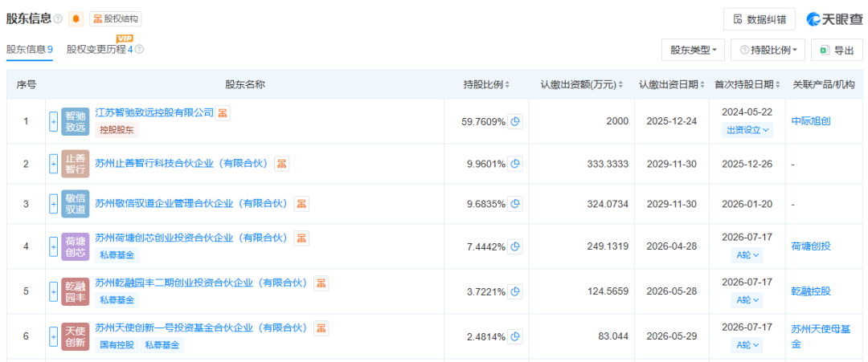Open the A轮 dropdown in 天使创新 row
The width and height of the screenshot is (868, 362).
(747, 345)
